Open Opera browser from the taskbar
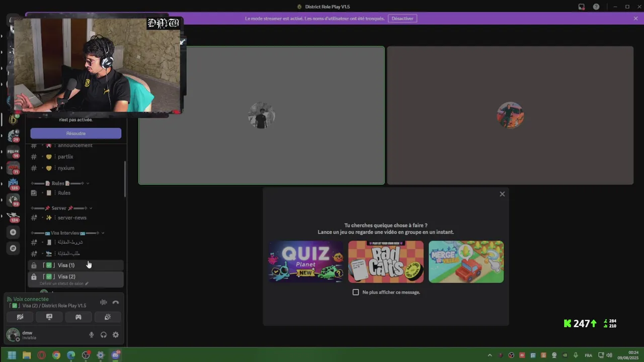The width and height of the screenshot is (644, 362). tap(41, 355)
